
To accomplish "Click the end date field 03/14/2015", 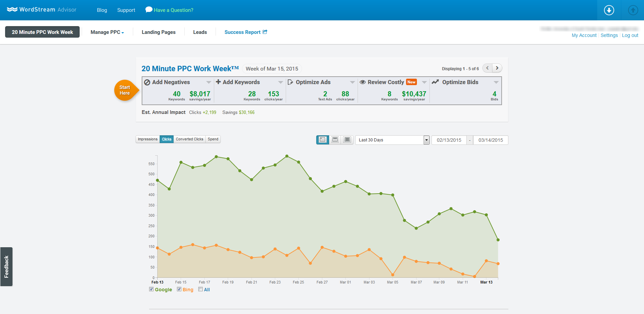I will click(x=490, y=140).
